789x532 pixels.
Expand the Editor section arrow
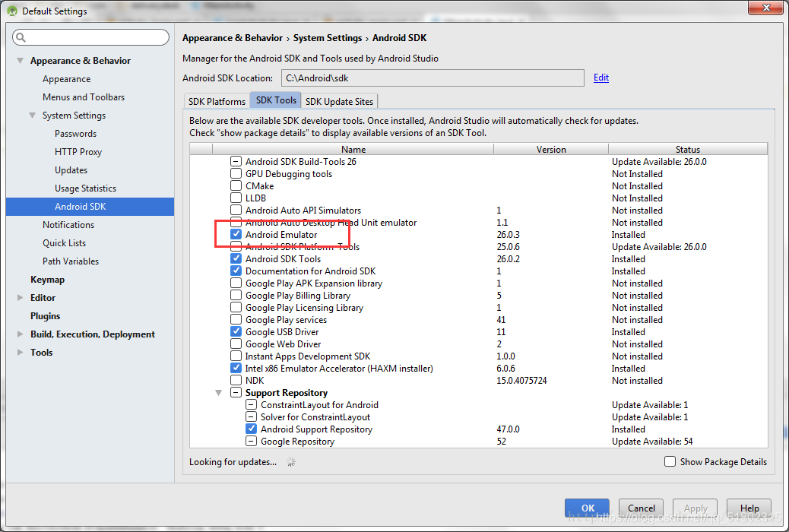(20, 298)
